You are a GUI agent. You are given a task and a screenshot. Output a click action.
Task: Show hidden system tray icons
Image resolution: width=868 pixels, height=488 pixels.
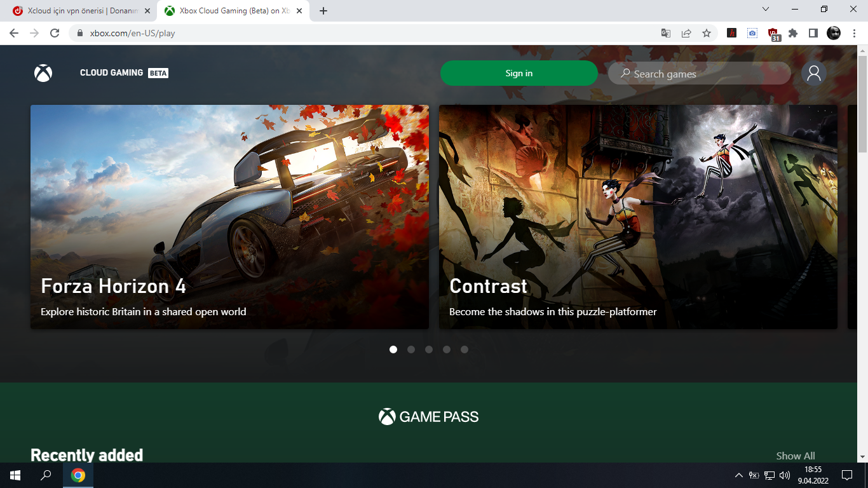coord(738,475)
